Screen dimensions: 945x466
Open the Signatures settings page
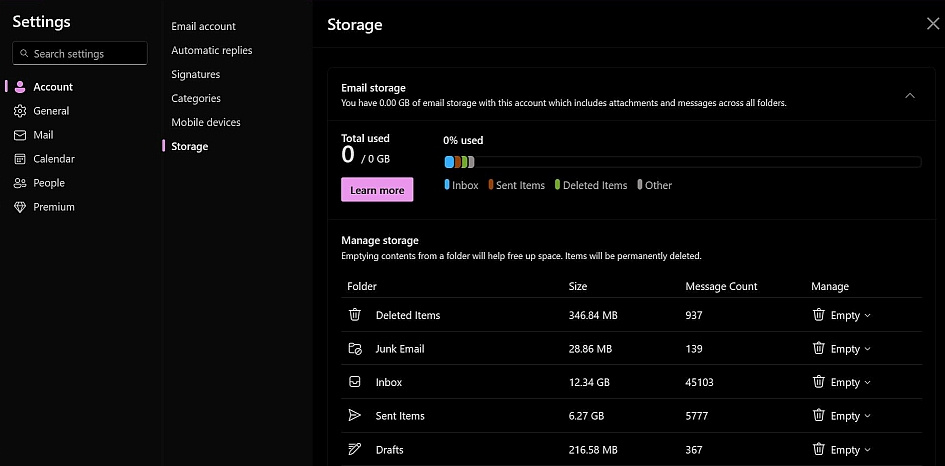tap(196, 74)
